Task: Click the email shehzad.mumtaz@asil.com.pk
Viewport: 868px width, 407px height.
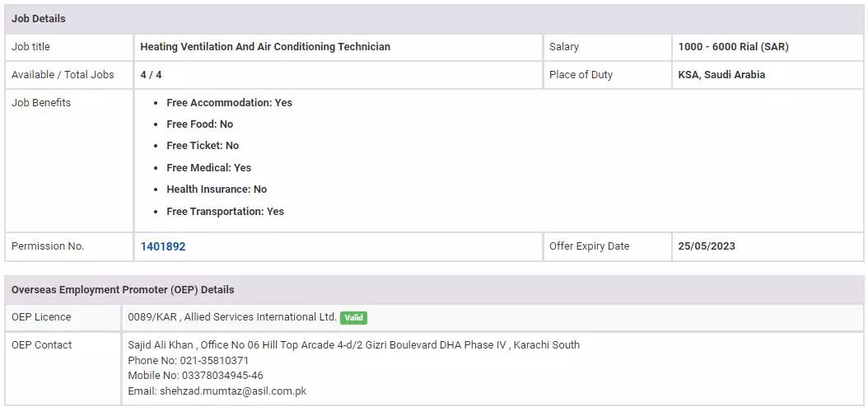Action: pos(217,391)
